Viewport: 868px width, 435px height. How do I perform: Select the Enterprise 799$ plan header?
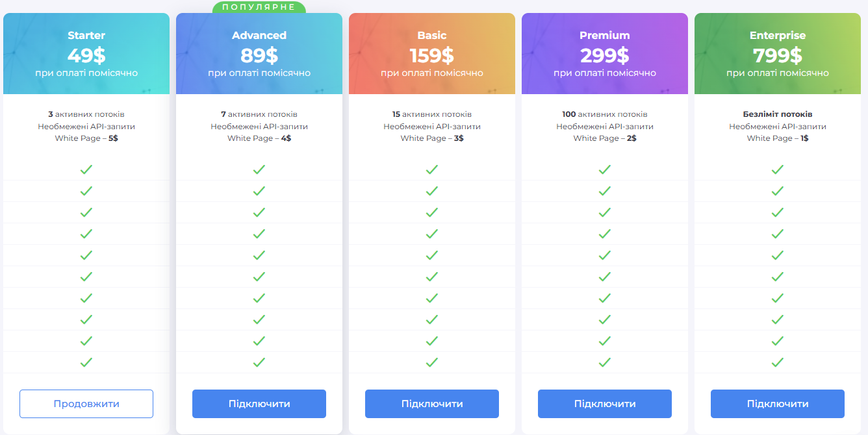tap(778, 54)
